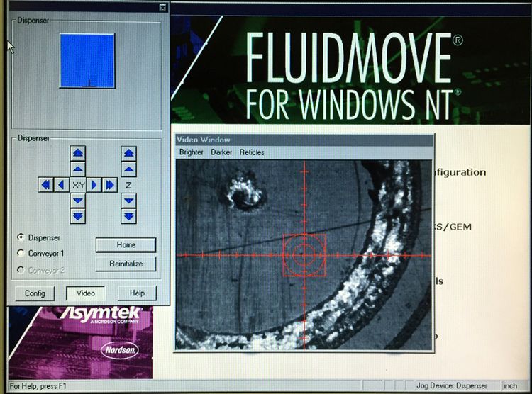Click the slow jog down X-Y arrow
Image resolution: width=532 pixels, height=394 pixels.
[x=78, y=201]
